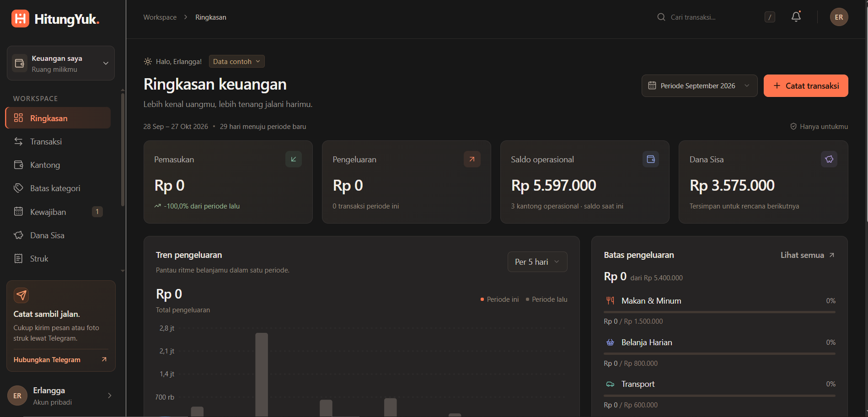Click the Belanja Harian basket icon
Image resolution: width=868 pixels, height=417 pixels.
(x=610, y=342)
